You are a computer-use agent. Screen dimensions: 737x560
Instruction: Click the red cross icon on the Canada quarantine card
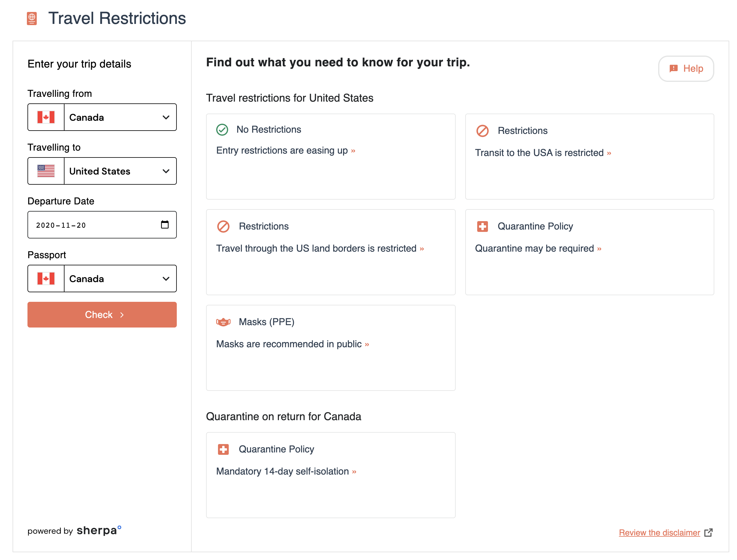pyautogui.click(x=223, y=449)
